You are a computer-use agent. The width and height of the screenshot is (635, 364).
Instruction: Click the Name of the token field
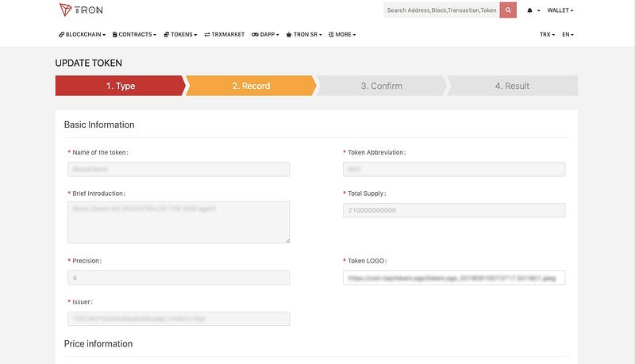(x=179, y=169)
